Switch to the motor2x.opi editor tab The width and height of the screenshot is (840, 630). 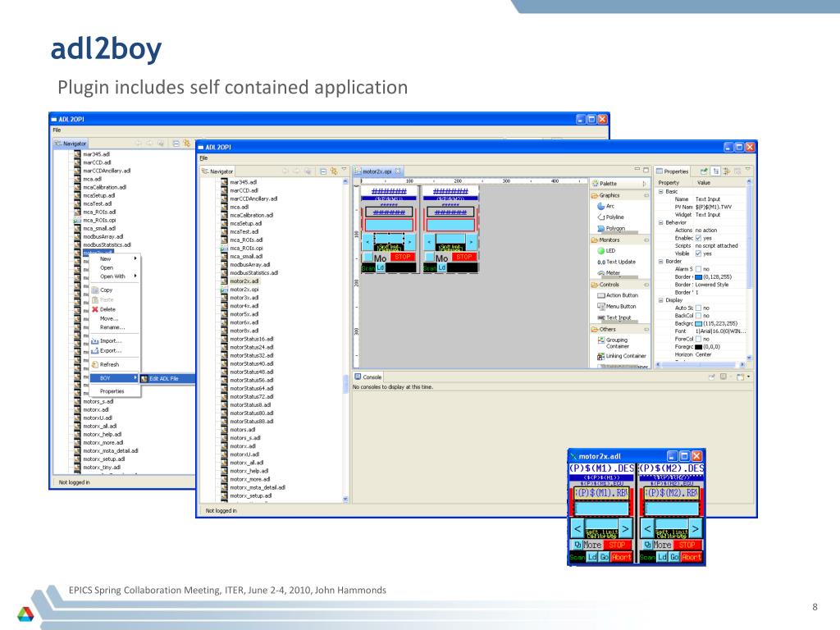[377, 171]
